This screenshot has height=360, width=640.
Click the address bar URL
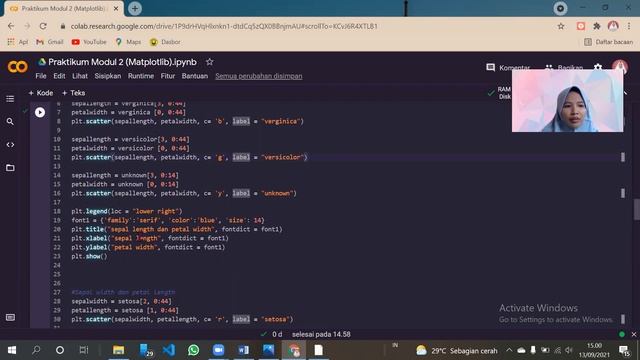[224, 26]
